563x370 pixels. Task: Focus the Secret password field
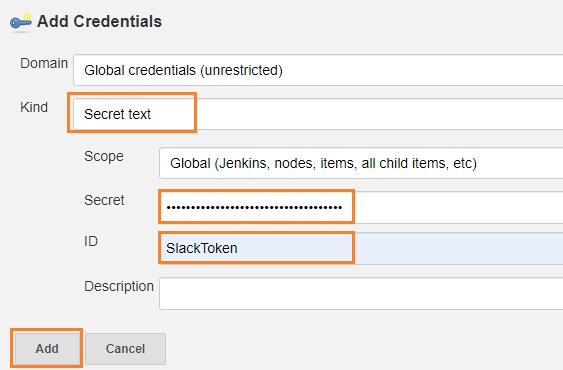pos(361,207)
